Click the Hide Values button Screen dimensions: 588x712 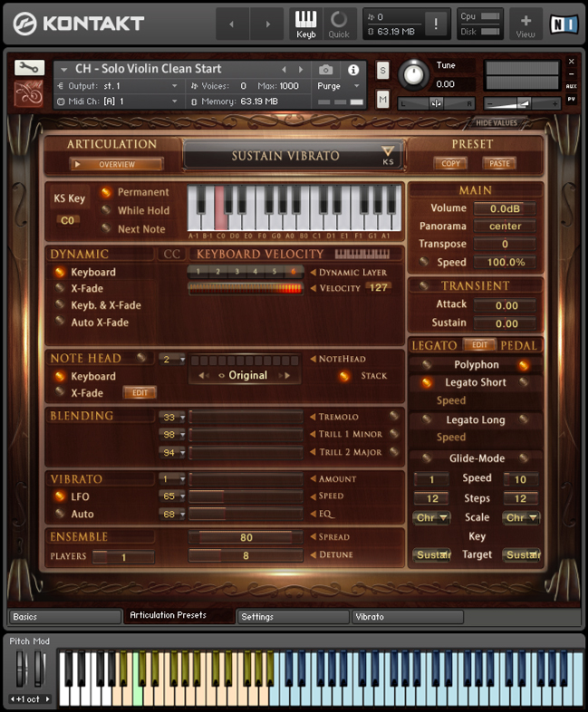[496, 123]
